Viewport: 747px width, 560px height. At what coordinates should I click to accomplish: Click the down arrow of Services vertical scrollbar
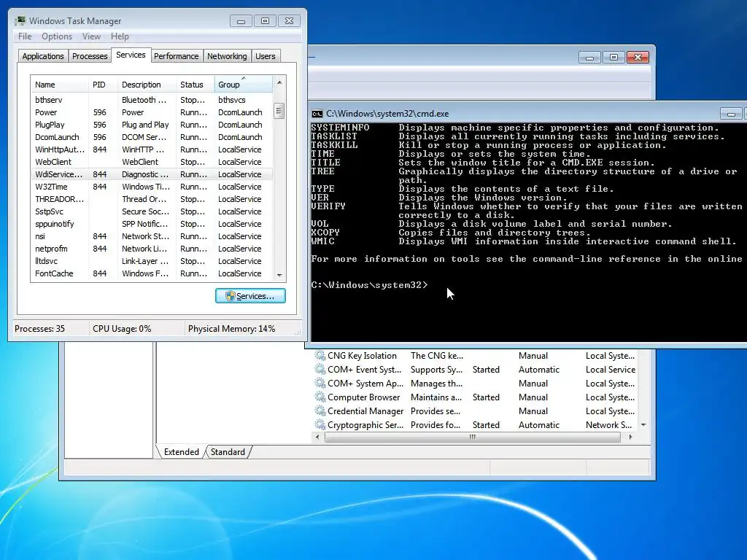point(643,425)
